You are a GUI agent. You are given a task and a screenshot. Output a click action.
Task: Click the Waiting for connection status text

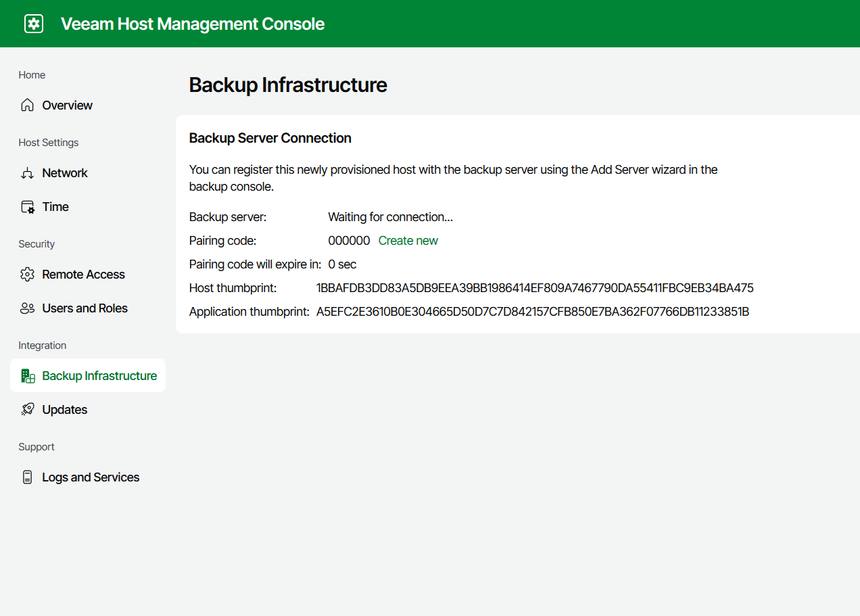(x=390, y=217)
